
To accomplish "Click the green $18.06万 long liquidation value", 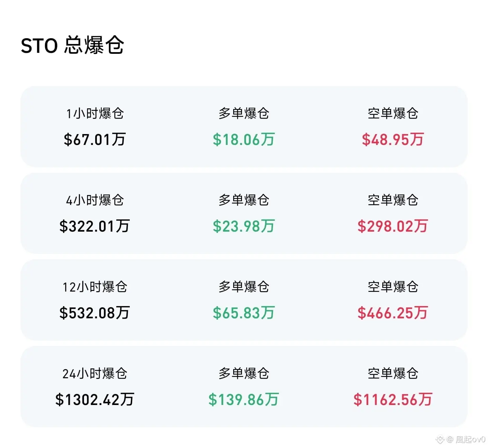I will [x=244, y=140].
